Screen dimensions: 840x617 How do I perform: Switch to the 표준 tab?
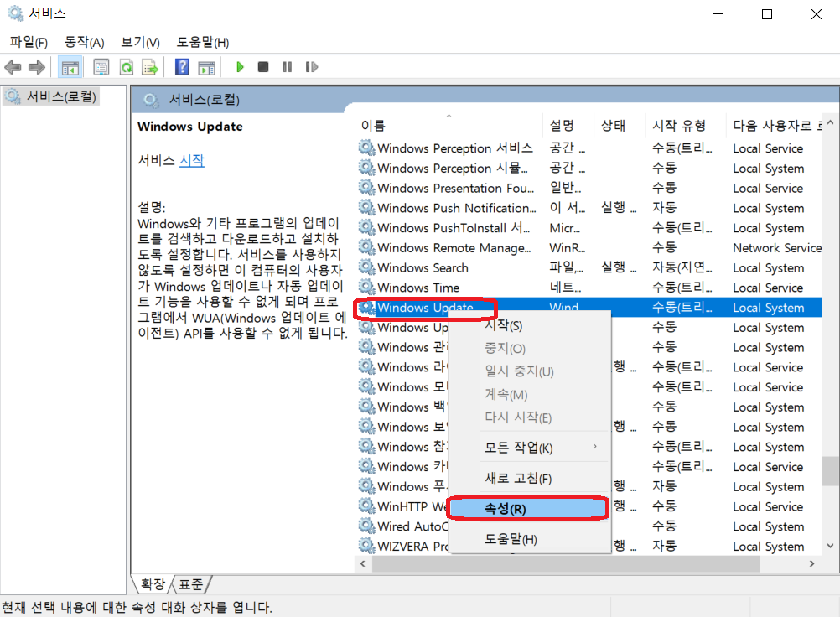190,583
